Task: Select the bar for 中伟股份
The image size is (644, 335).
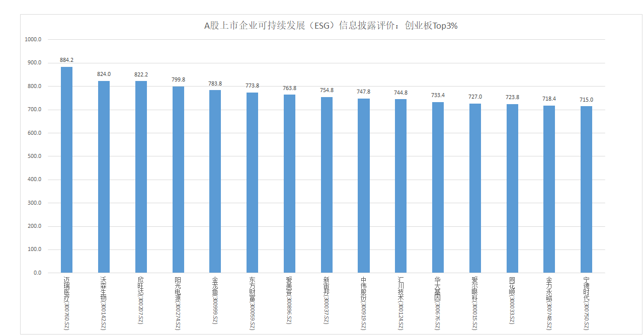Action: (x=364, y=186)
